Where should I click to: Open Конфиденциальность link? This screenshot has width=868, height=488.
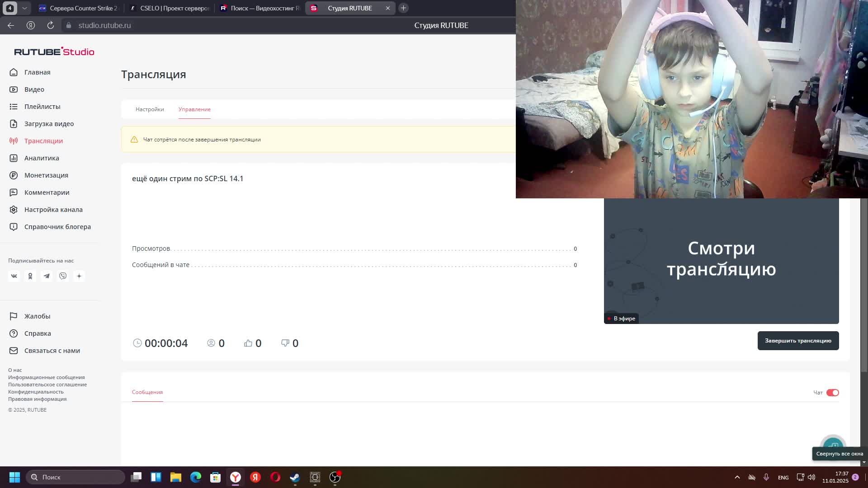(36, 392)
